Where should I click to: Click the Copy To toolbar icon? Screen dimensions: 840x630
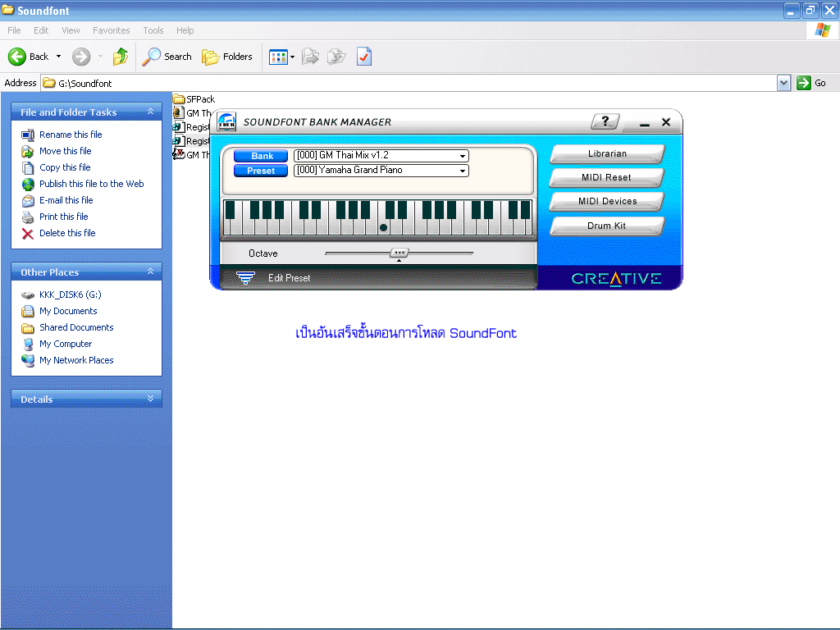pos(336,57)
